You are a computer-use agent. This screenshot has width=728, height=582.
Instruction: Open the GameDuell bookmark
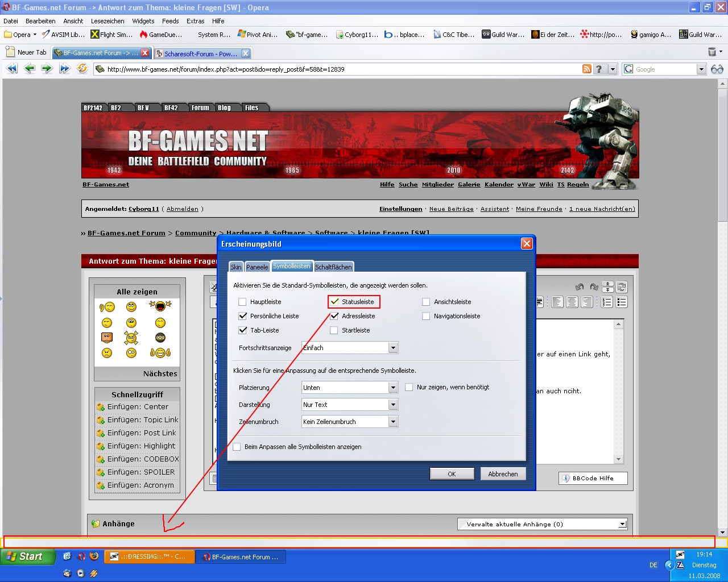161,35
